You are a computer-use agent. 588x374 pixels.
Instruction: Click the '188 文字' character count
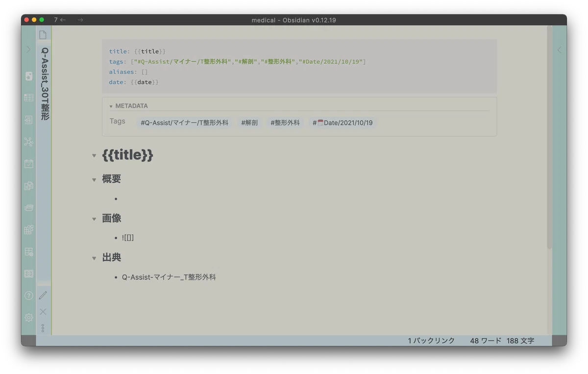520,341
